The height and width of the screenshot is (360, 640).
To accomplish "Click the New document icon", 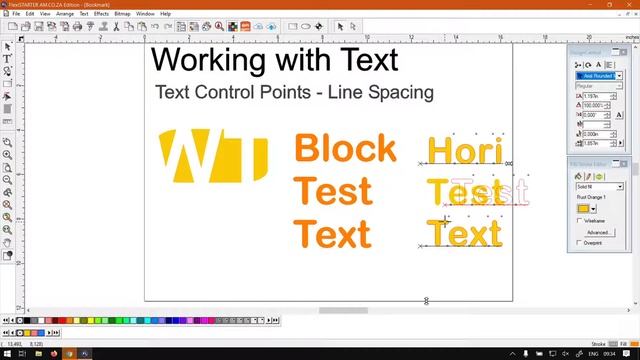I will (13, 27).
